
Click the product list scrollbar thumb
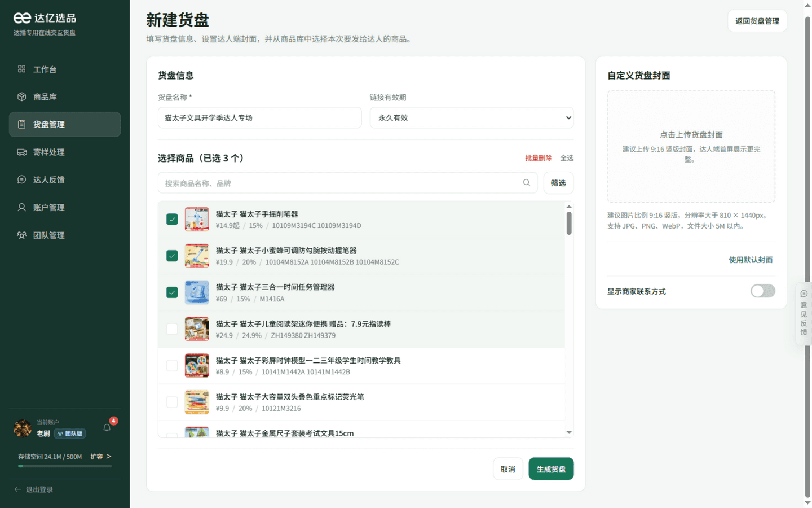pos(569,224)
